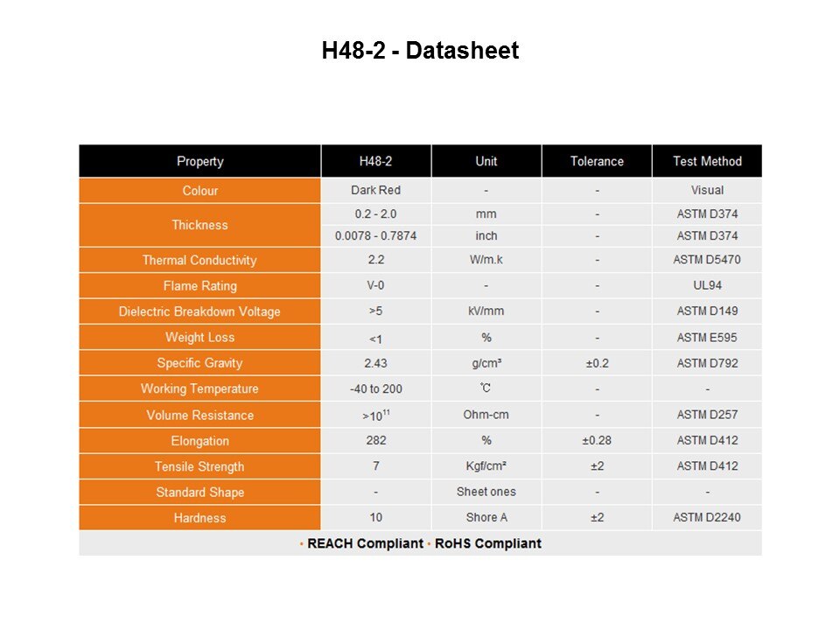Click the H48-2 - Datasheet title
The image size is (840, 630).
pyautogui.click(x=420, y=51)
